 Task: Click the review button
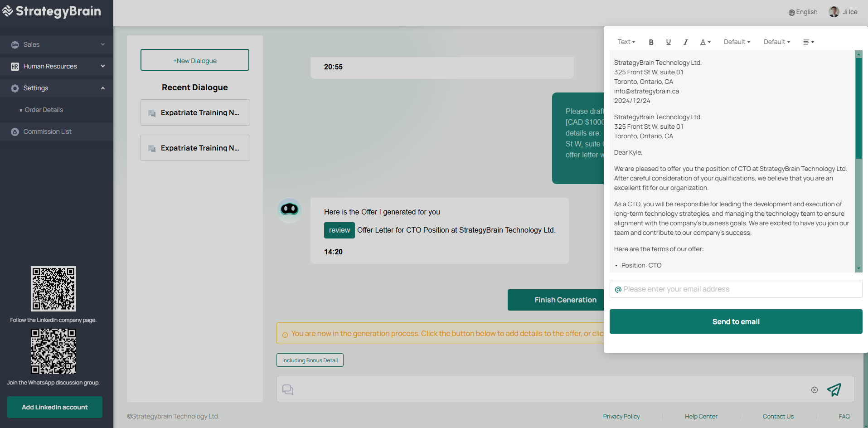339,230
